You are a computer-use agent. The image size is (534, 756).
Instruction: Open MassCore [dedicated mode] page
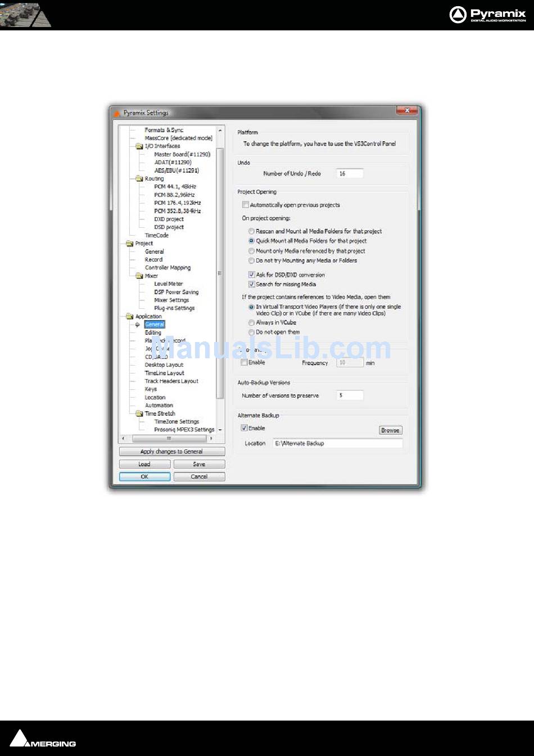[x=178, y=138]
